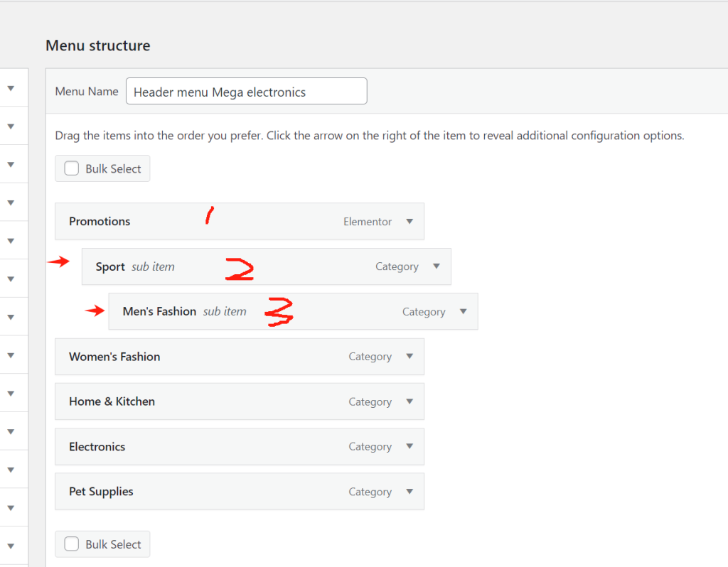Viewport: 728px width, 567px height.
Task: Open Home & Kitchen item options arrow
Action: [x=409, y=401]
